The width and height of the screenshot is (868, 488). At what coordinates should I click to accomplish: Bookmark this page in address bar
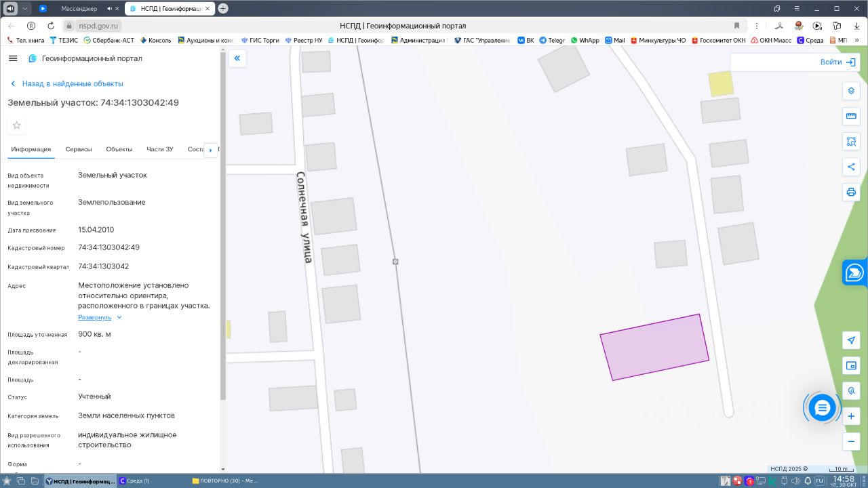tap(736, 26)
